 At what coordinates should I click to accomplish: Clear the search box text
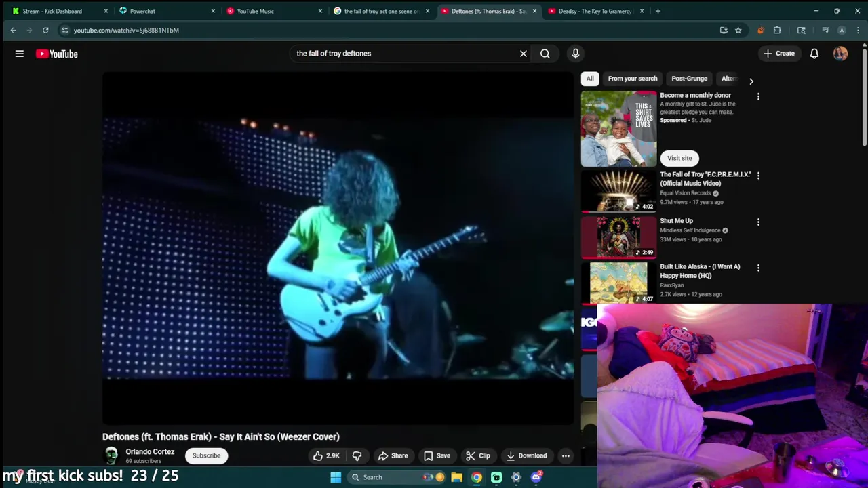coord(524,54)
